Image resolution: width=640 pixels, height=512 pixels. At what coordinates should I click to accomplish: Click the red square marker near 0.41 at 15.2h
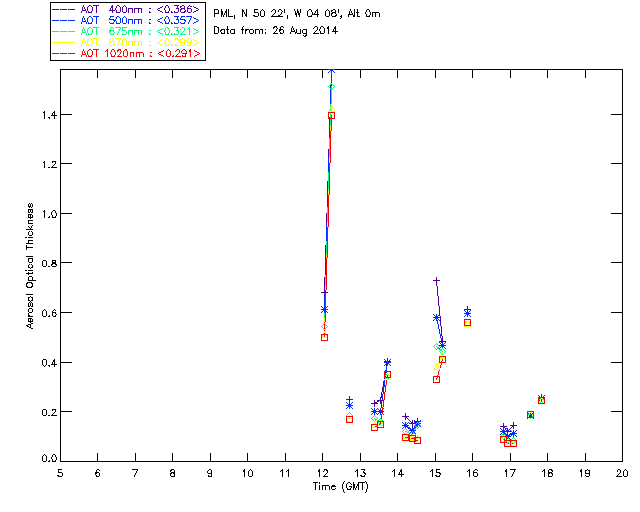(442, 359)
